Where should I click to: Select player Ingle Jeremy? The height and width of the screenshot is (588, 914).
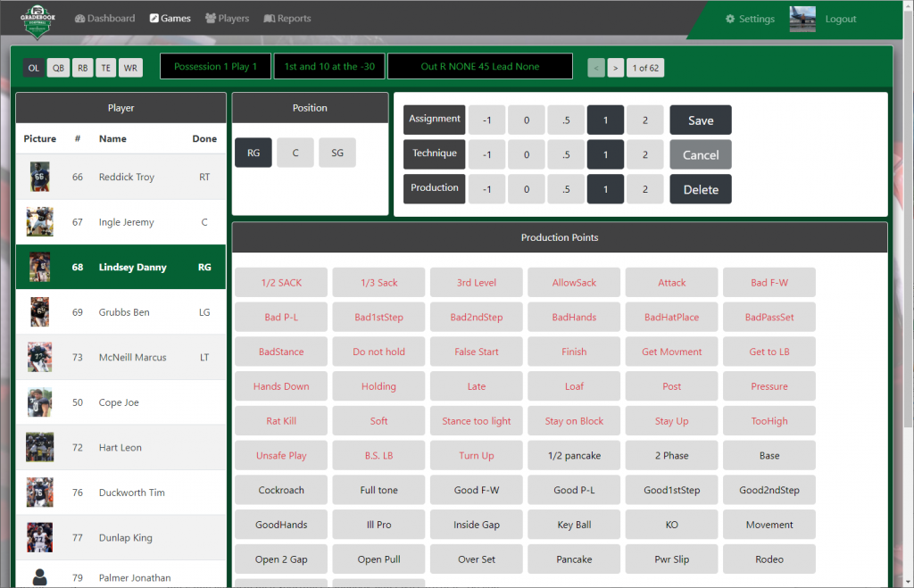click(120, 222)
